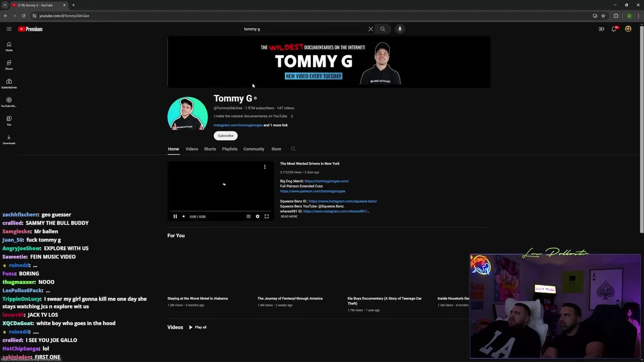Play all in the Videos section
This screenshot has width=644, height=362.
198,327
